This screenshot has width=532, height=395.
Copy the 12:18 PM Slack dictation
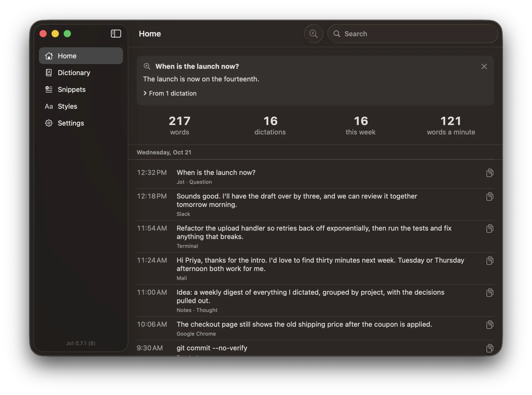coord(489,196)
